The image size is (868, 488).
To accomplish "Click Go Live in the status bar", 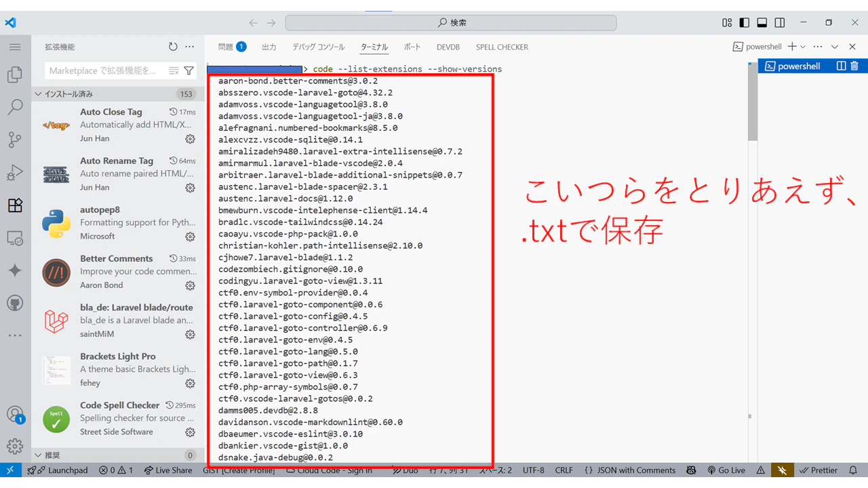I will pos(726,470).
